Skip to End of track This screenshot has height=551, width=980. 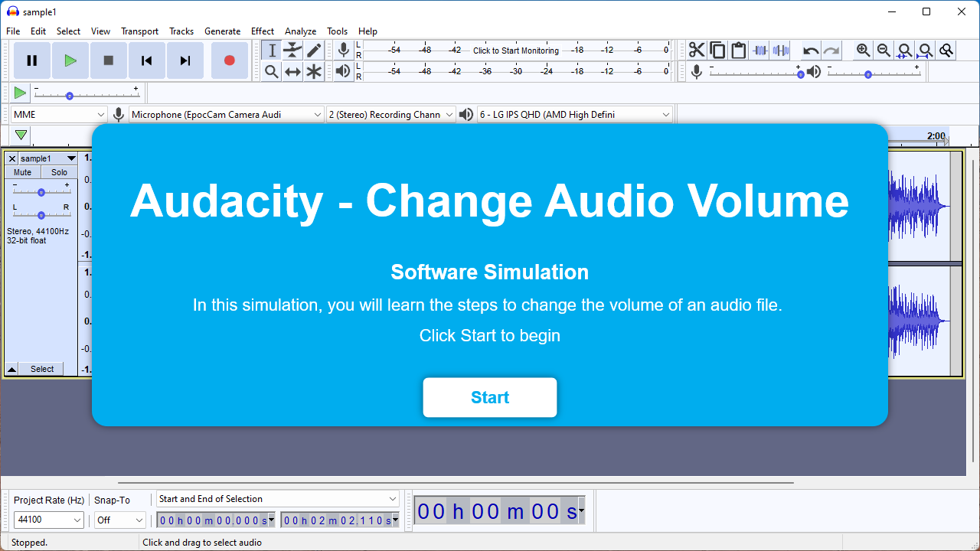point(185,60)
